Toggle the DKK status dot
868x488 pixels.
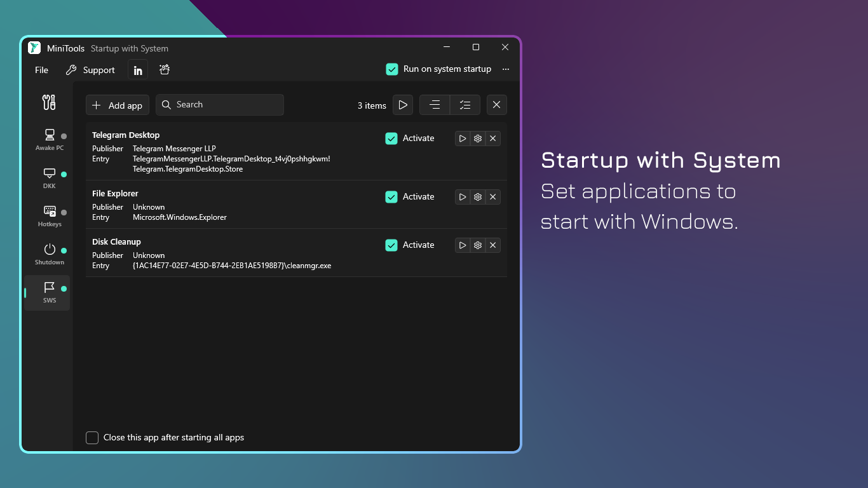pos(64,174)
